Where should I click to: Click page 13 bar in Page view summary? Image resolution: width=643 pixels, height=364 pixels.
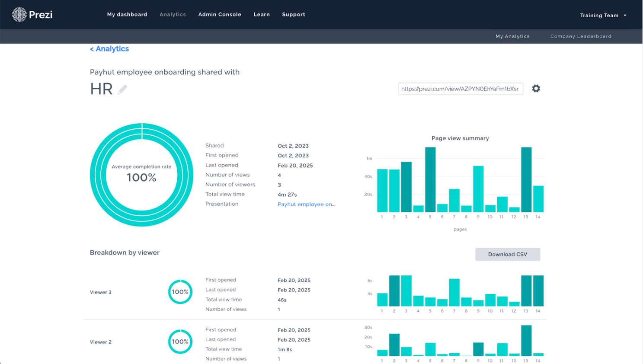click(x=526, y=179)
